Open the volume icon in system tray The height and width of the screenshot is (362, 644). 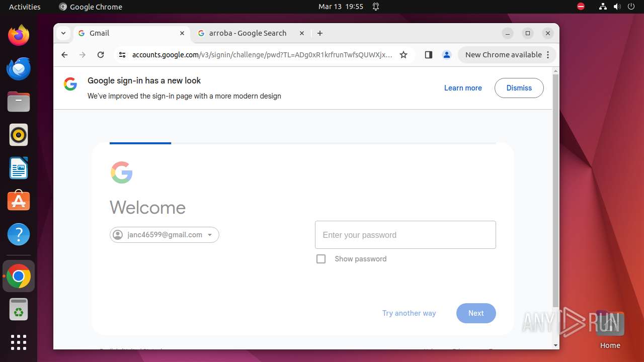617,7
